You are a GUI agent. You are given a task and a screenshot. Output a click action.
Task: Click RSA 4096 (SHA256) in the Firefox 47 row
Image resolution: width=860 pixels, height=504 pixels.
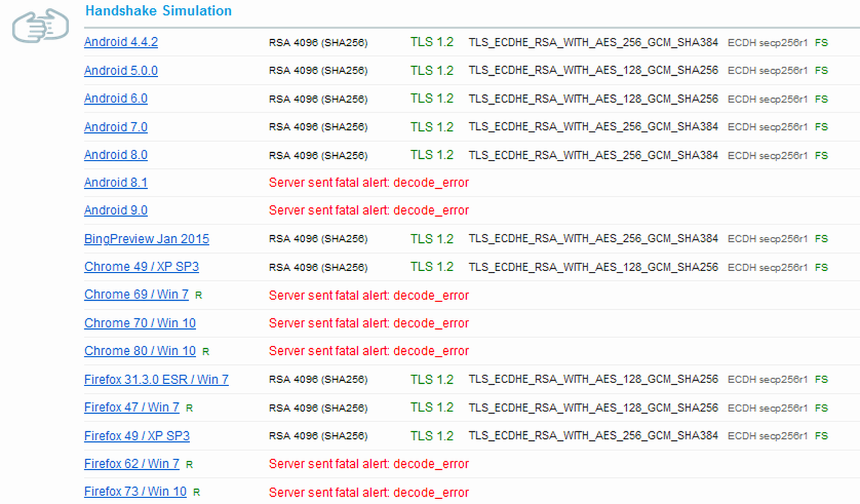[318, 408]
